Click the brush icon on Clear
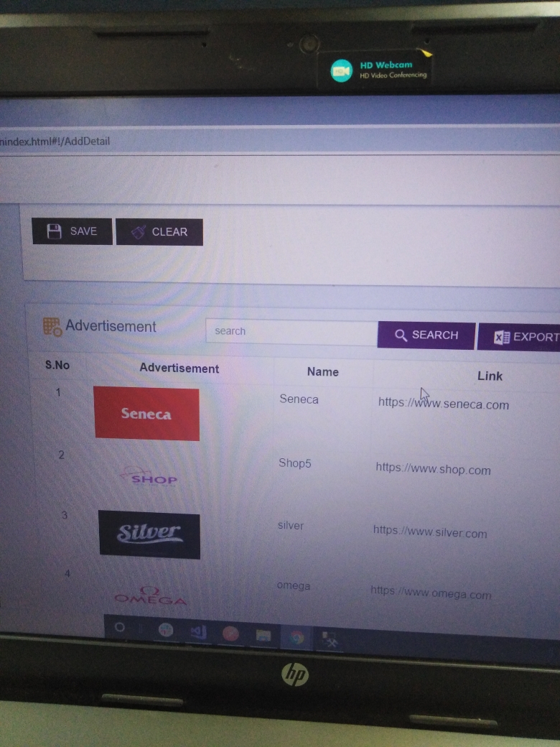 (x=139, y=232)
